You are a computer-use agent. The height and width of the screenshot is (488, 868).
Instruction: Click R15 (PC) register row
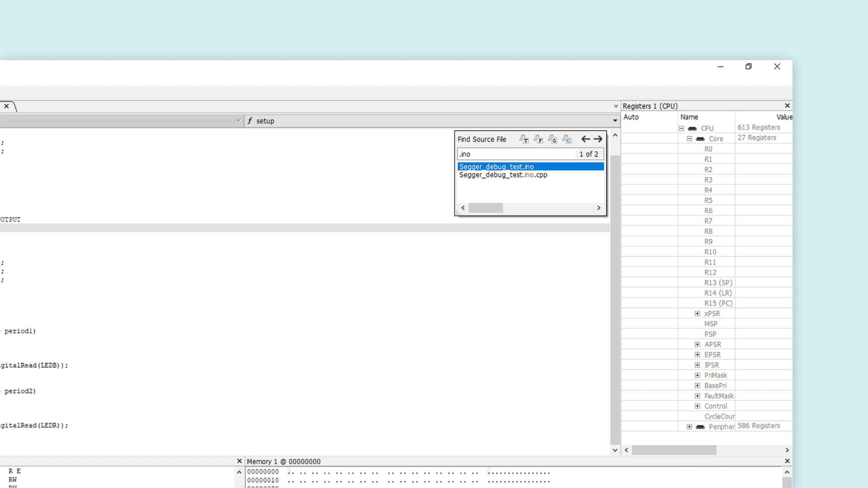pyautogui.click(x=718, y=303)
